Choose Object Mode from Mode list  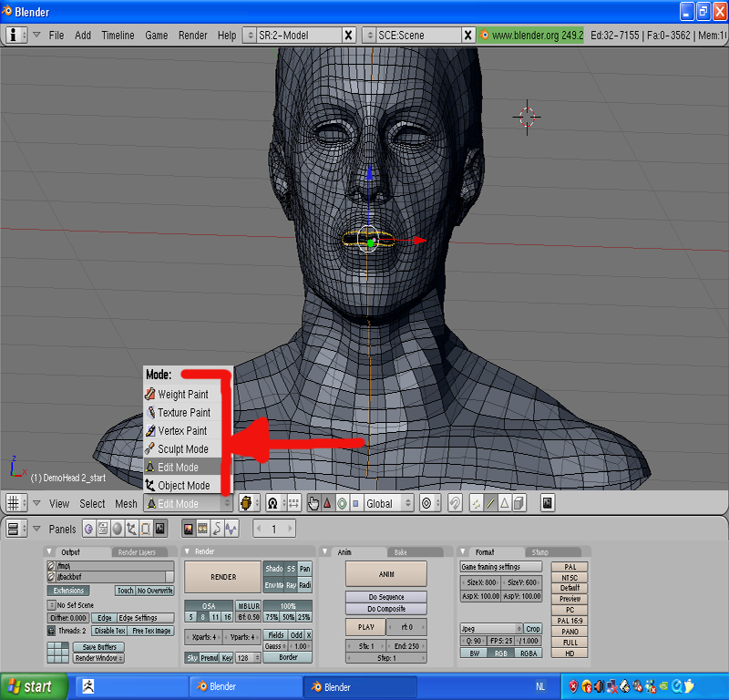[182, 485]
